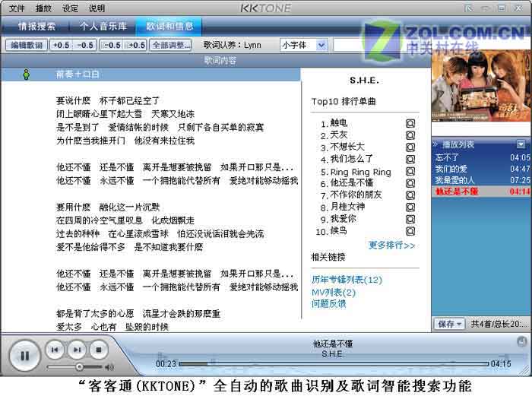
Task: Select highlighted 他还是不懂 playlist row
Action: click(482, 192)
